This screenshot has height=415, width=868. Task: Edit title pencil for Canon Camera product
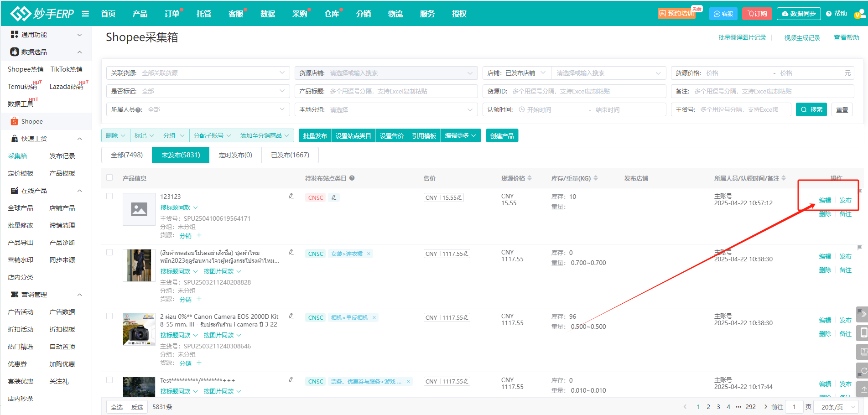tap(291, 316)
